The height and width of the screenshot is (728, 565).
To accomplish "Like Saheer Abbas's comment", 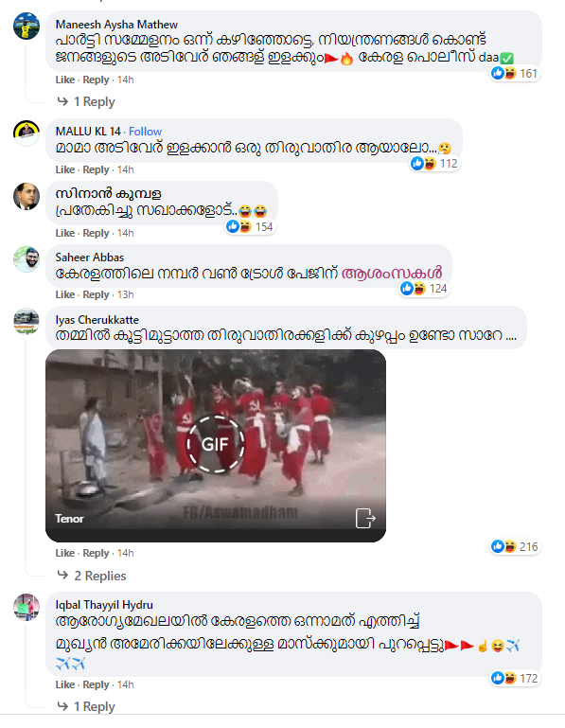I will (x=65, y=294).
